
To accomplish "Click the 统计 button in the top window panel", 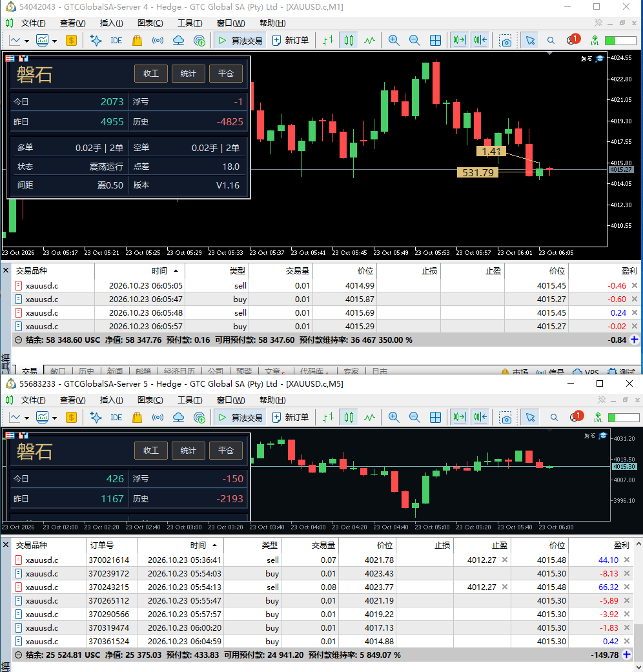I will click(188, 74).
